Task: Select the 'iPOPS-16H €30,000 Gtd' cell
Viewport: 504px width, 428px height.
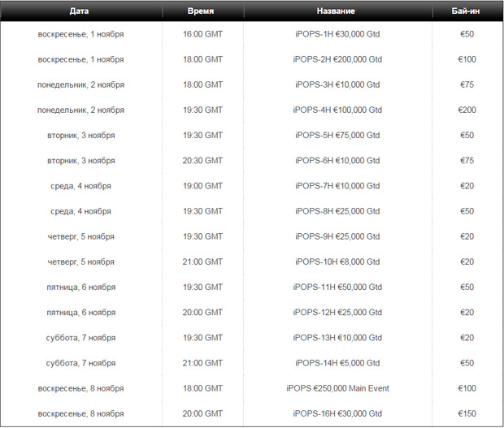Action: click(x=338, y=413)
